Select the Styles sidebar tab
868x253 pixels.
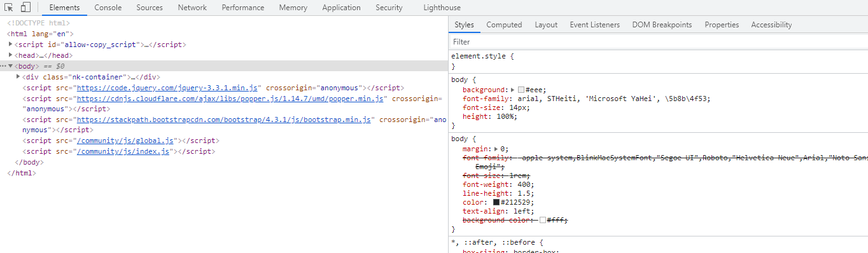(464, 25)
